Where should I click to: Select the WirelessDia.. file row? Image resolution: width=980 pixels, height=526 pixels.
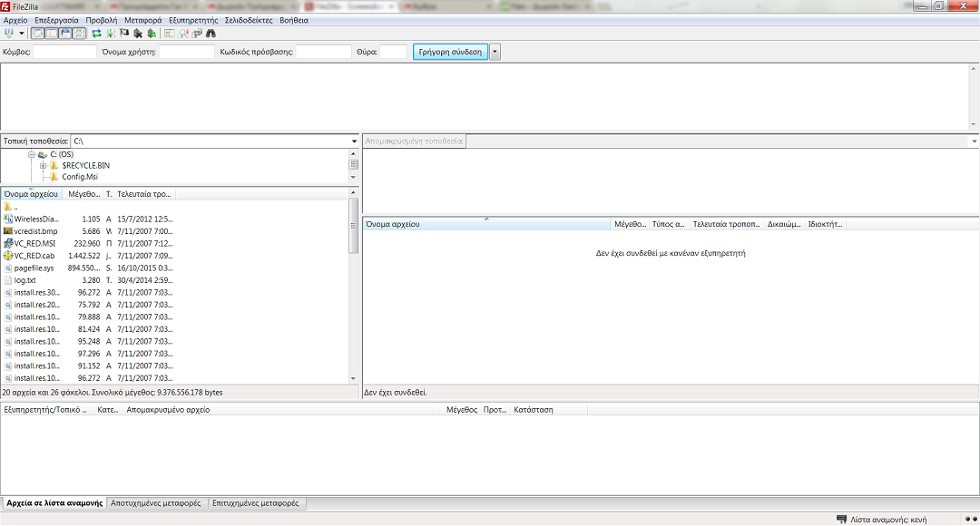click(x=87, y=219)
